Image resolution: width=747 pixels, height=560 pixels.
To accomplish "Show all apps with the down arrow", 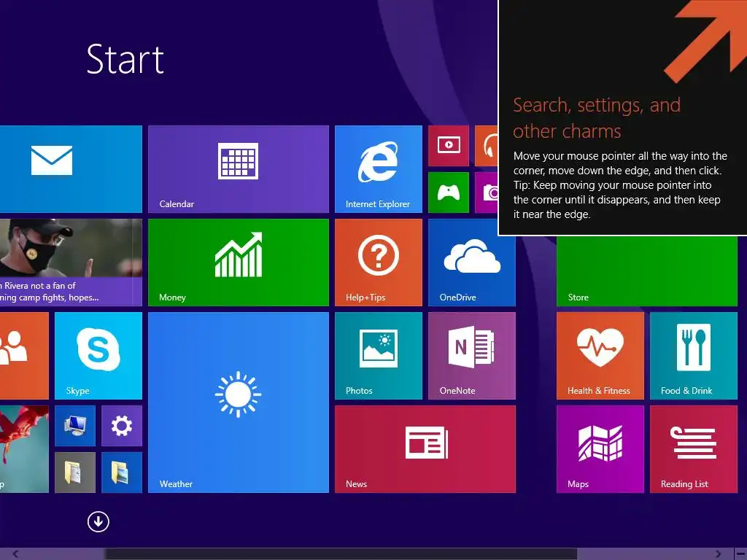I will click(98, 521).
